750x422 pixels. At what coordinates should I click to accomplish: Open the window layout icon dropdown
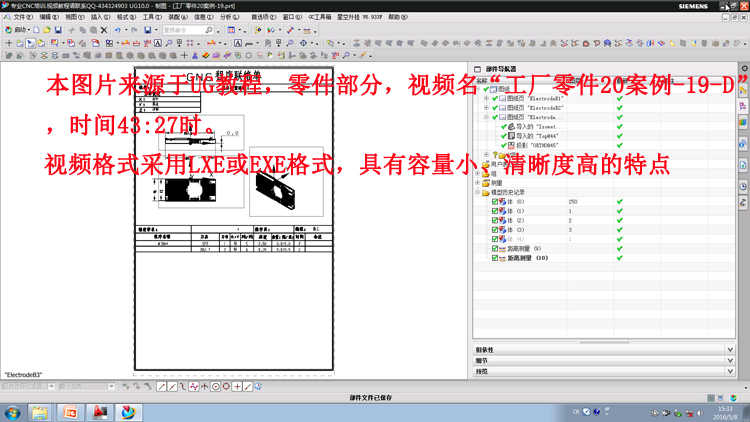[239, 30]
